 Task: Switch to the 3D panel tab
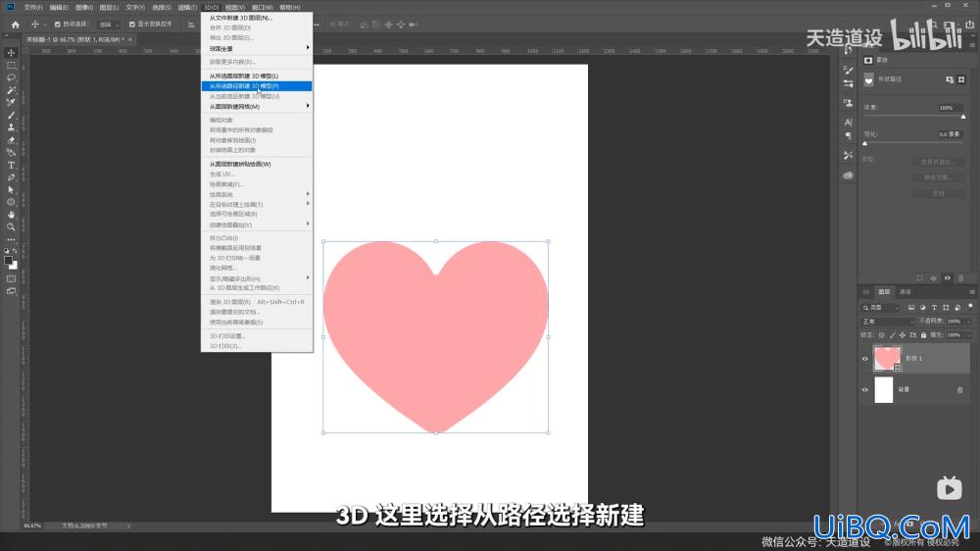point(866,292)
